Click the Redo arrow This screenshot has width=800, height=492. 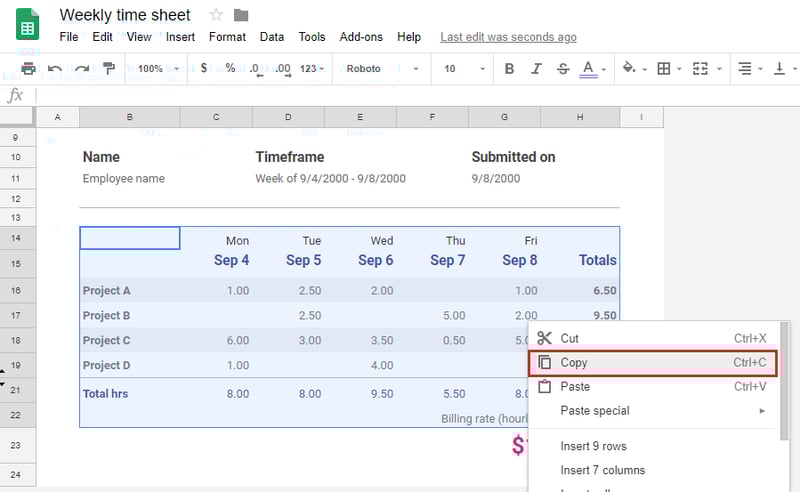(x=82, y=68)
